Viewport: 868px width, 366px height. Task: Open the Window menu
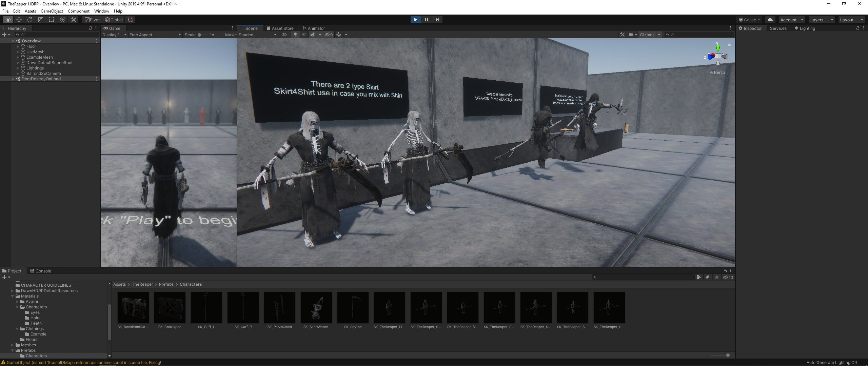click(x=101, y=11)
